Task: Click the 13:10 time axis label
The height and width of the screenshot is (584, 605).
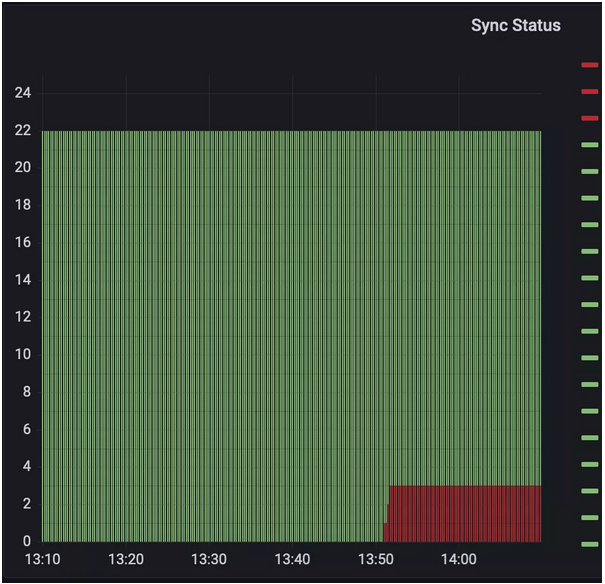Action: point(42,560)
